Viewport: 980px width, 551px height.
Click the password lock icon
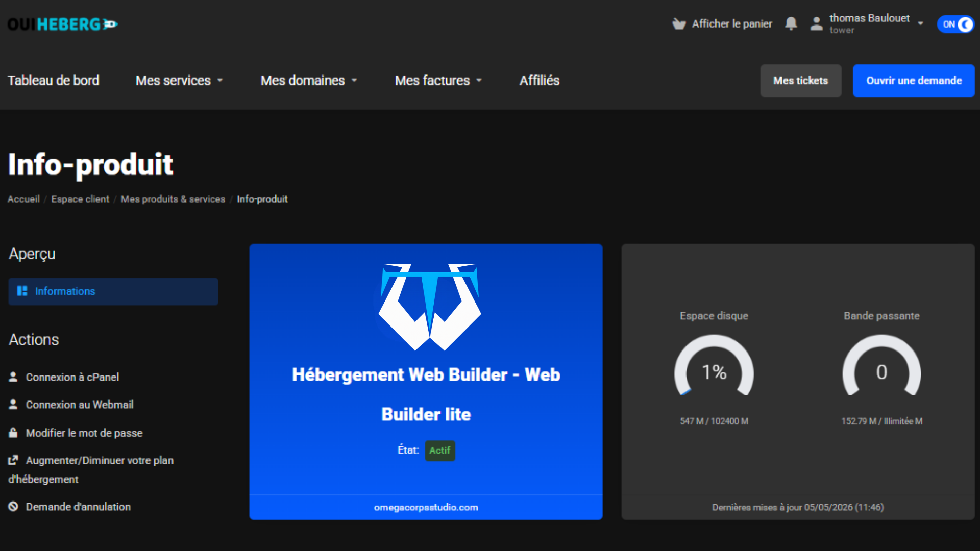[13, 433]
